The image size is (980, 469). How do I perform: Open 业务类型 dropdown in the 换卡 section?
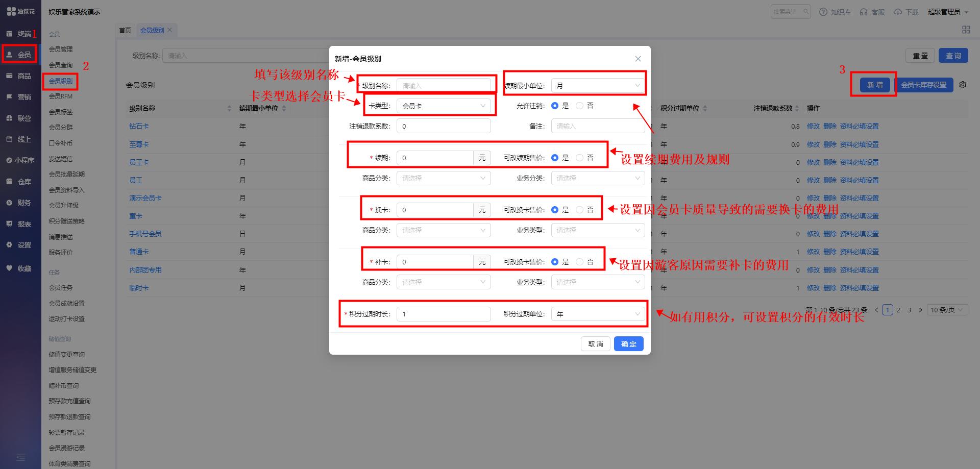[x=598, y=230]
